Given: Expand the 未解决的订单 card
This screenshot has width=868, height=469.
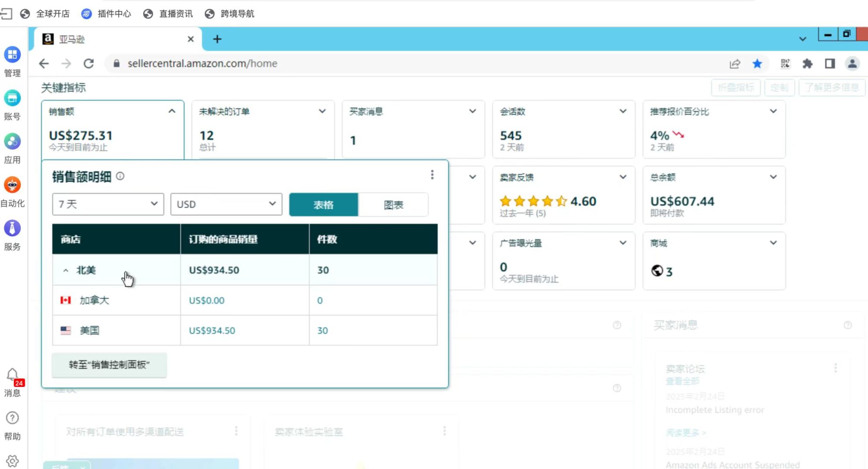Looking at the screenshot, I should (322, 111).
